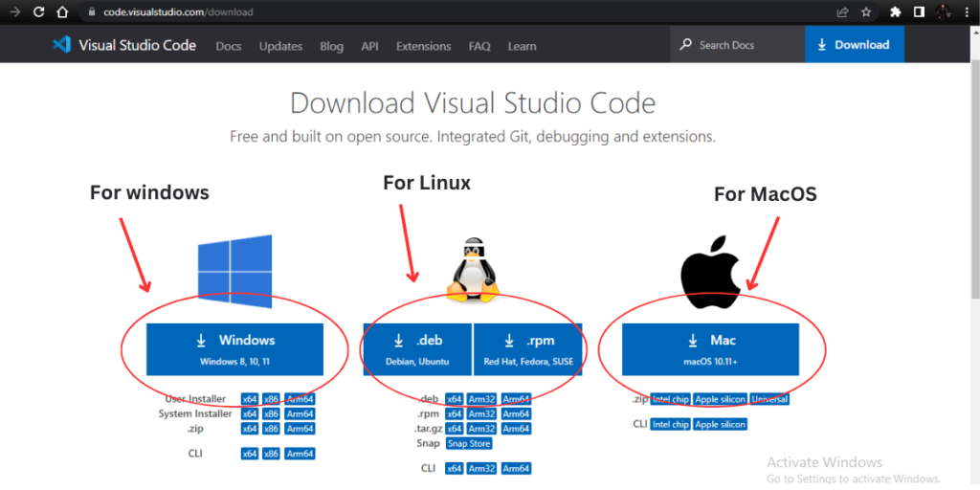
Task: Select User Installer x86 link
Action: point(271,399)
